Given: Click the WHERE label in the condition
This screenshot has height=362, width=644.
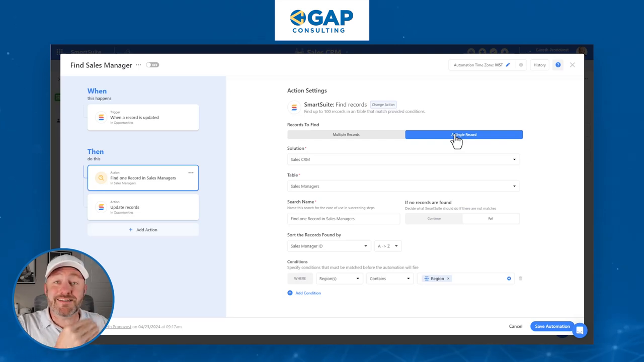Looking at the screenshot, I should click(300, 279).
